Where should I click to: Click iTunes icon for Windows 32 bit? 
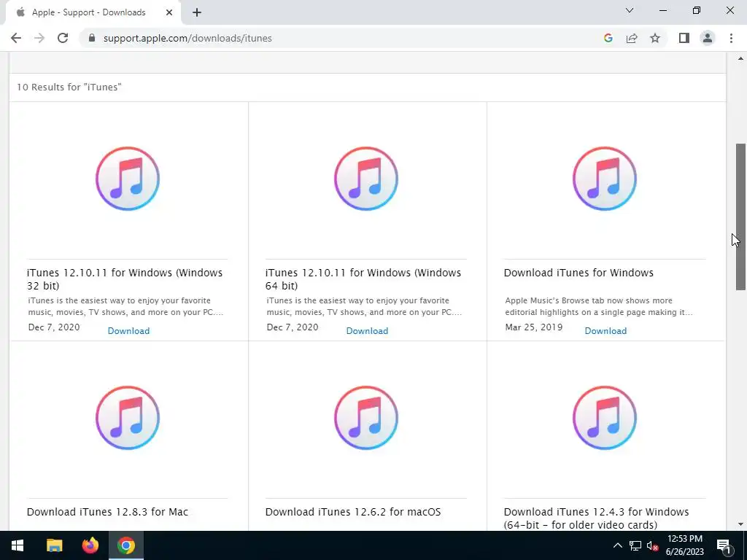128,179
